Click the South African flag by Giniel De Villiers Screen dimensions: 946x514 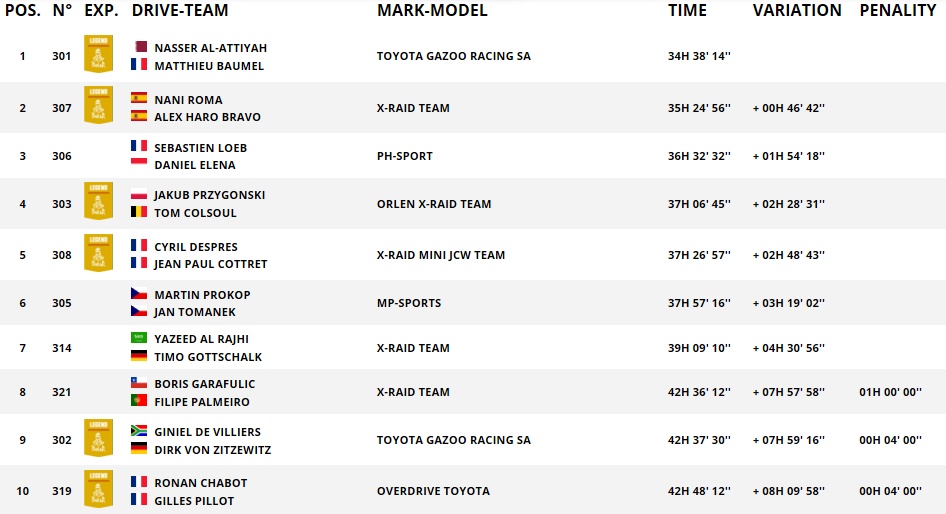coord(139,431)
